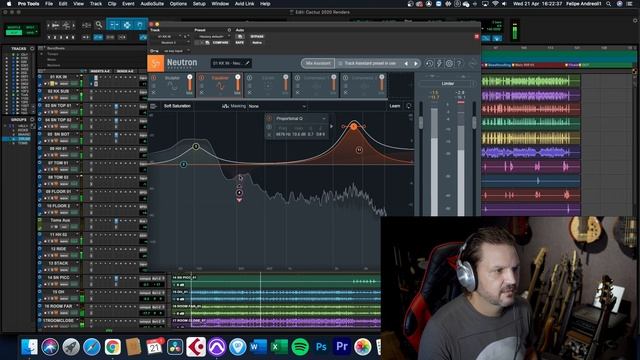Select the Pro Tools Trim tool
640x360 pixels.
pos(114,25)
